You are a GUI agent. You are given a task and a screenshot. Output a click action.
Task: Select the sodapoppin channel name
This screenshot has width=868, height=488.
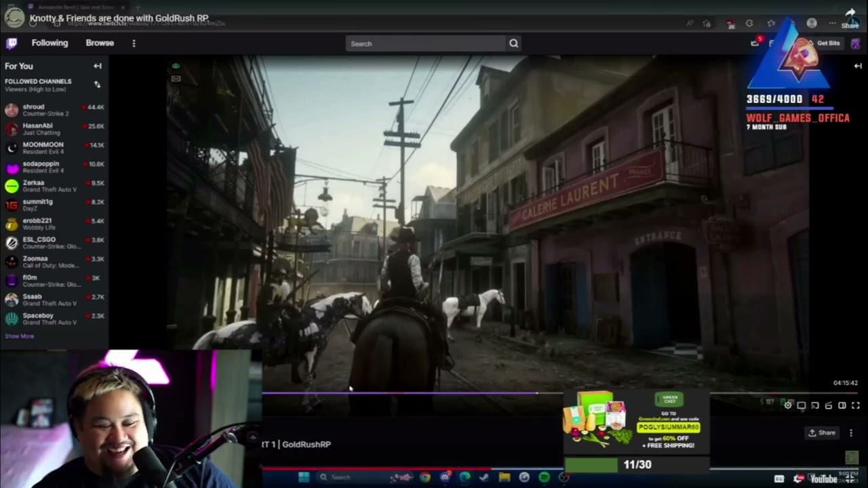(x=41, y=163)
